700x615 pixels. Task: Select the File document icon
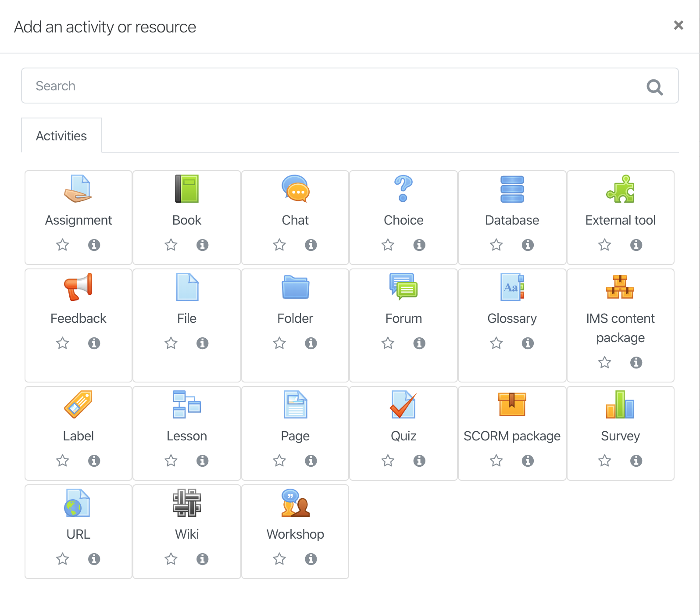(x=187, y=287)
